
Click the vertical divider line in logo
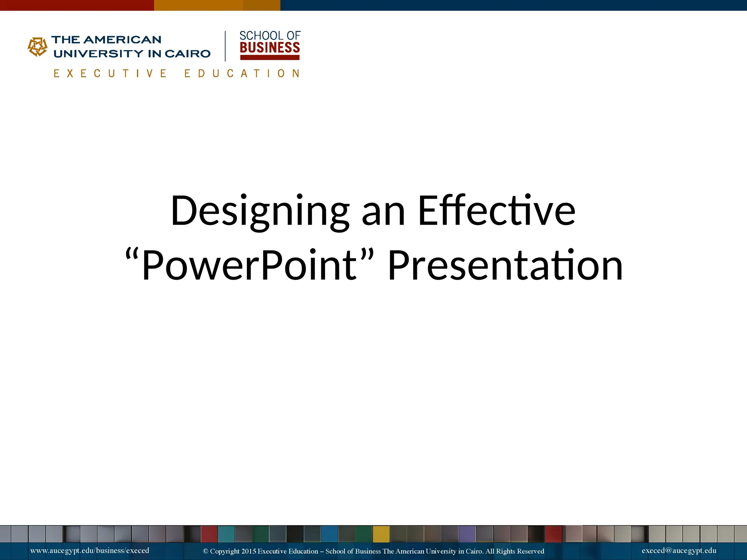point(225,46)
